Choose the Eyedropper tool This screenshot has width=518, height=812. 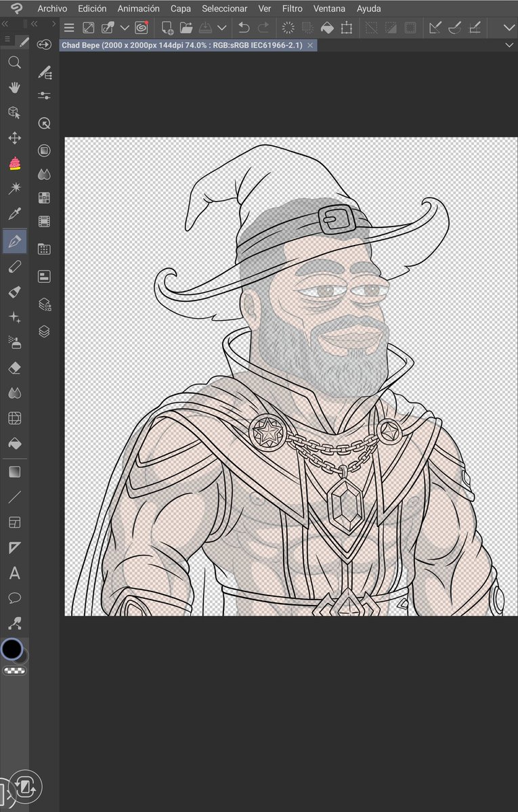pyautogui.click(x=14, y=215)
